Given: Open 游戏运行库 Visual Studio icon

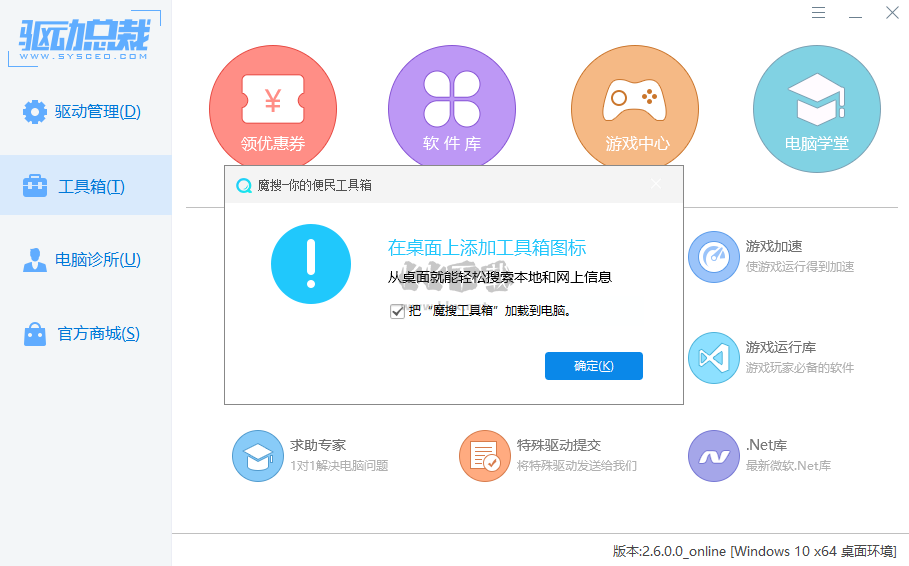Looking at the screenshot, I should coord(713,357).
